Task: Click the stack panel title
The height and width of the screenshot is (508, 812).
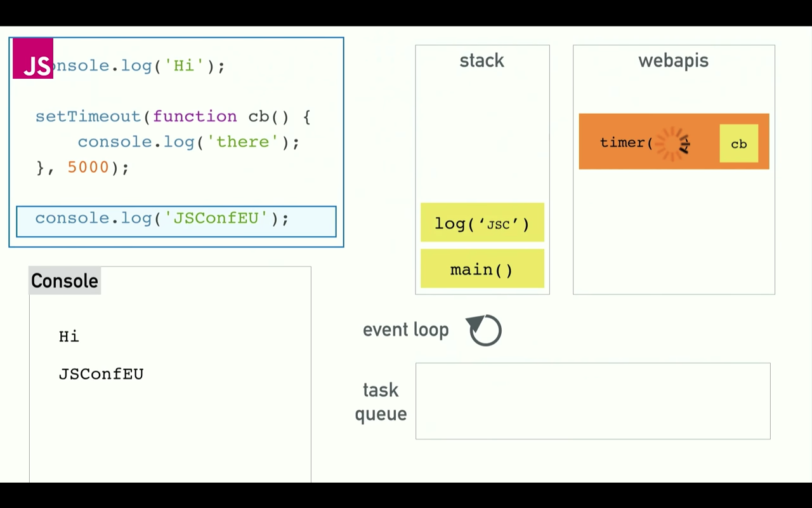Action: coord(481,60)
